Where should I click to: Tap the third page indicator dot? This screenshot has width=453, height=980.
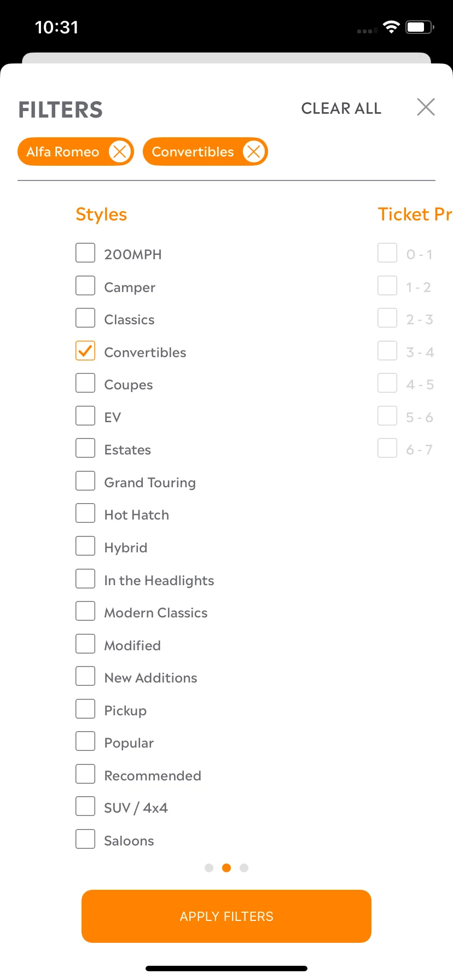tap(244, 868)
